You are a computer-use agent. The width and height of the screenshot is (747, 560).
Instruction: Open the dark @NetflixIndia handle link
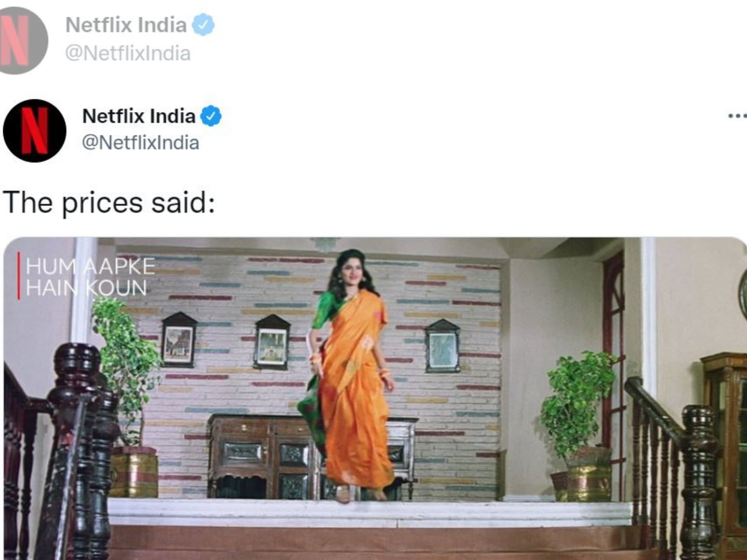point(141,142)
